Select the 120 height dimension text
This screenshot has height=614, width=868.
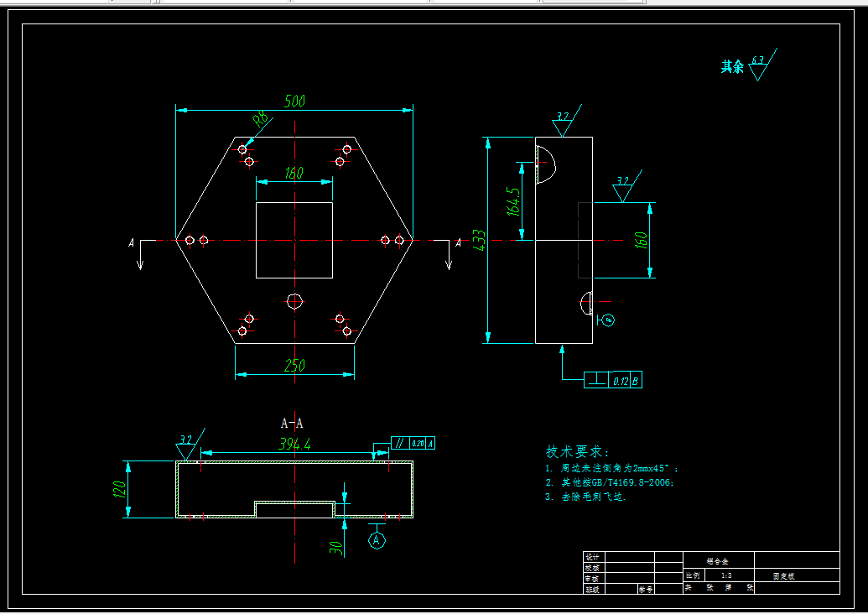(119, 489)
